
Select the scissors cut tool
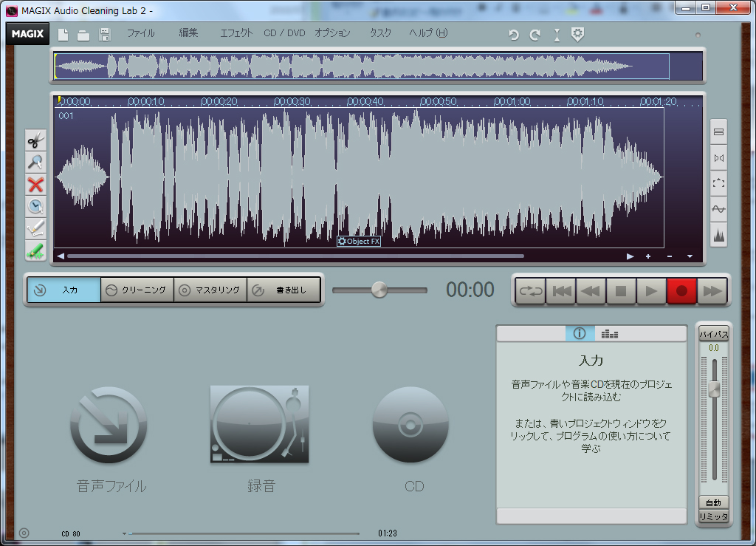coord(35,140)
